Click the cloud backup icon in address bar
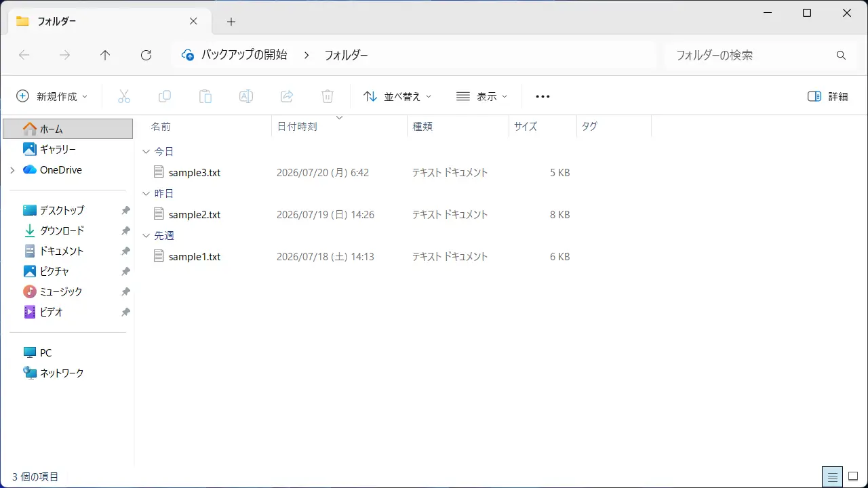 [x=188, y=56]
